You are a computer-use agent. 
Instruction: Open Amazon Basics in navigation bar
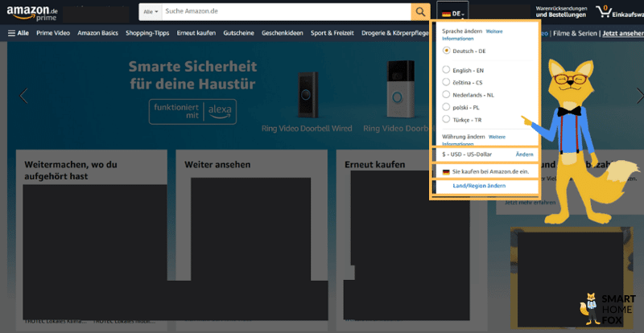point(97,33)
